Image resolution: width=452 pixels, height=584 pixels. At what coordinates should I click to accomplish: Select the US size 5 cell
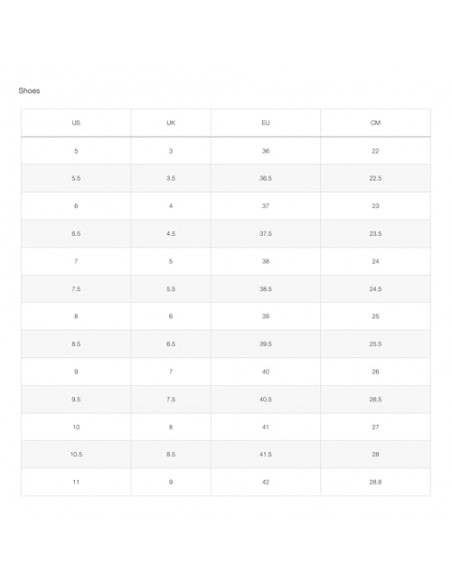(76, 151)
